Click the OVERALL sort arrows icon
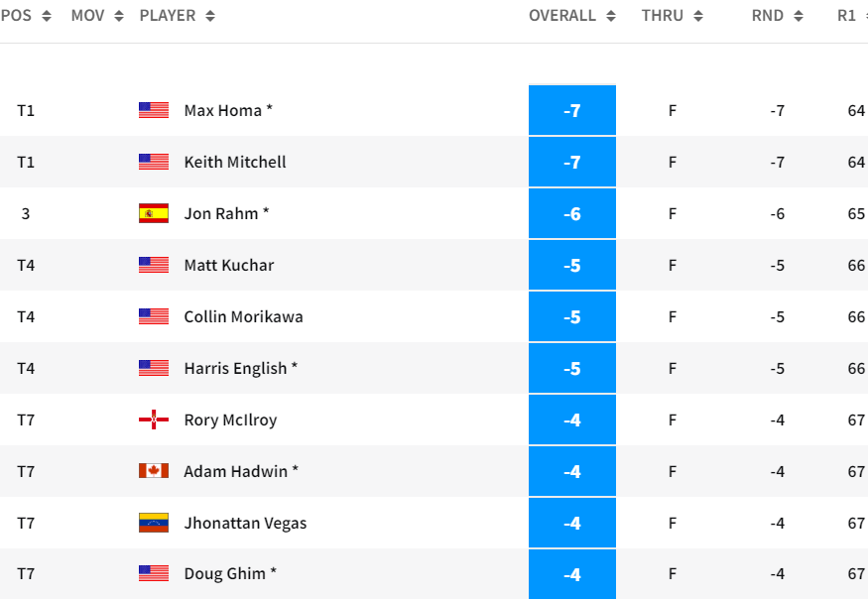 click(x=611, y=16)
